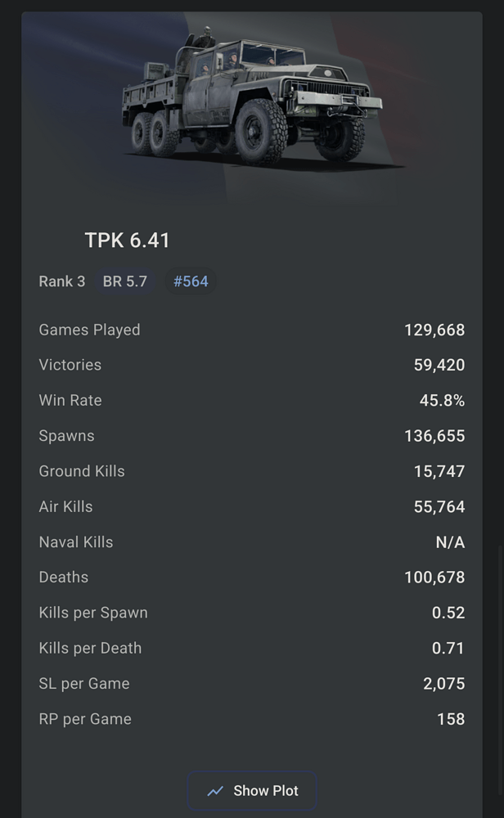Click the Air Kills stat label
504x818 pixels.
[65, 506]
